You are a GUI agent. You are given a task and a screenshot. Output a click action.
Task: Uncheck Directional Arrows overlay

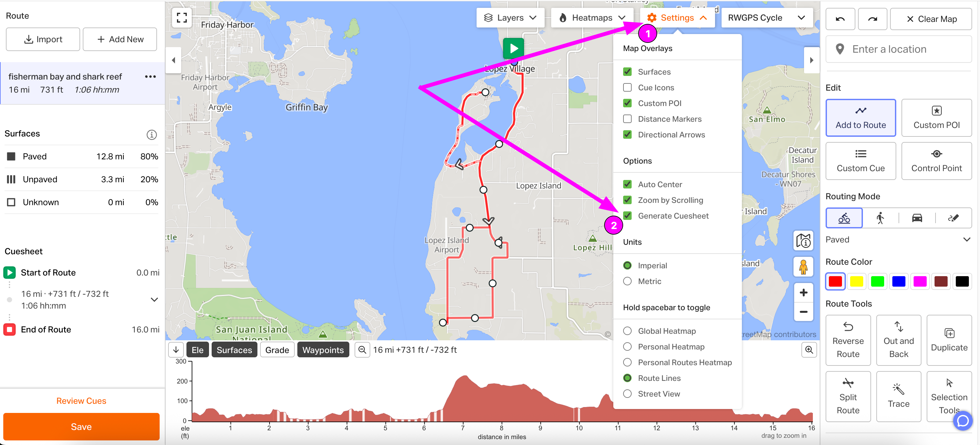[x=627, y=134]
